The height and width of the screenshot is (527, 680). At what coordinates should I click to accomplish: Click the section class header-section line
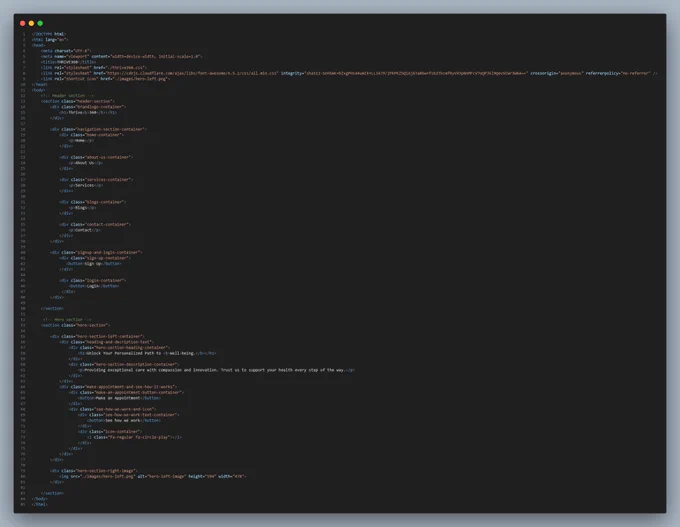[x=78, y=101]
